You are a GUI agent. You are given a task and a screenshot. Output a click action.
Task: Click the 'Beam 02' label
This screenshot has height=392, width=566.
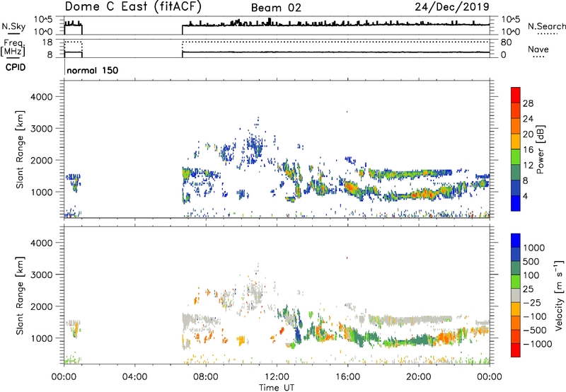click(x=276, y=8)
